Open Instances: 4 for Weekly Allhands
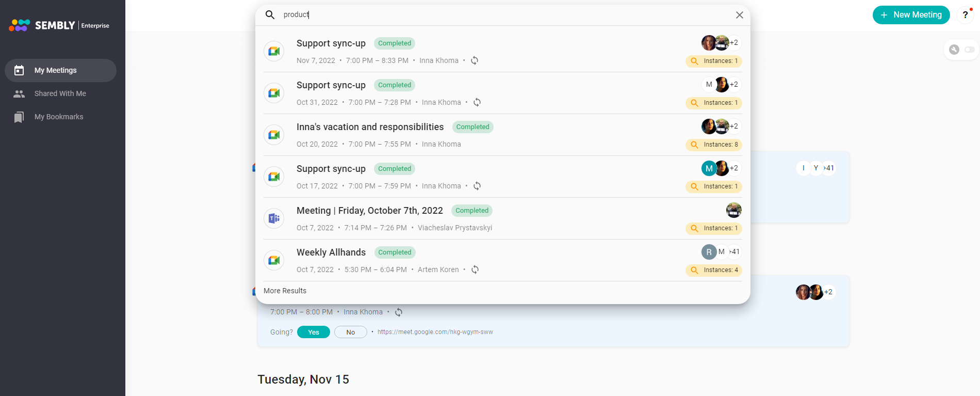The height and width of the screenshot is (396, 980). pyautogui.click(x=714, y=270)
